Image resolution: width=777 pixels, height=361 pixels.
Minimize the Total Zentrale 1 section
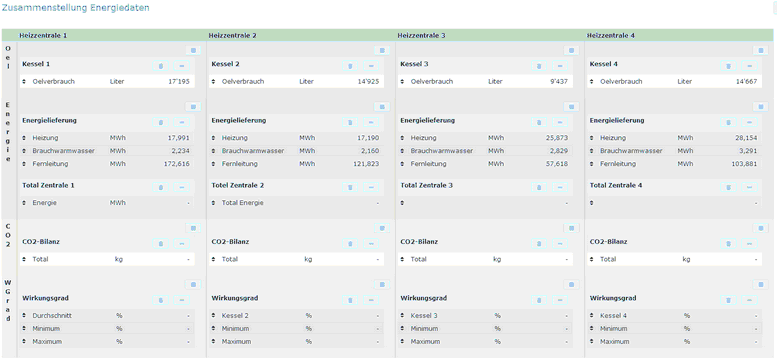181,188
